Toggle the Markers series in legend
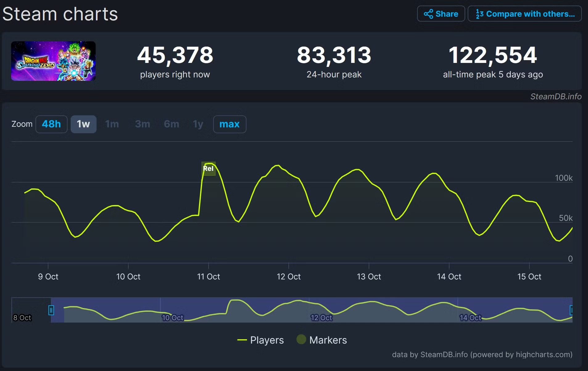Screen dimensions: 588x371 pyautogui.click(x=328, y=340)
